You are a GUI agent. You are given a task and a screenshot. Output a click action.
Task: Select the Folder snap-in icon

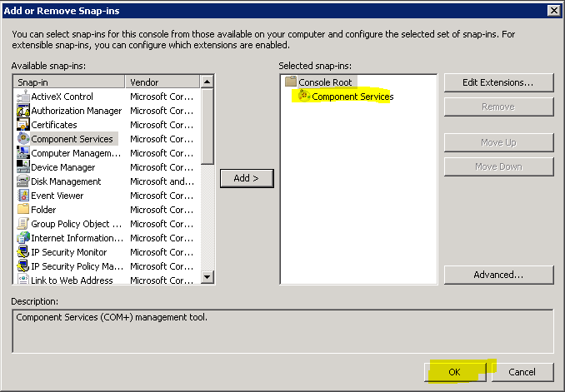tap(23, 210)
